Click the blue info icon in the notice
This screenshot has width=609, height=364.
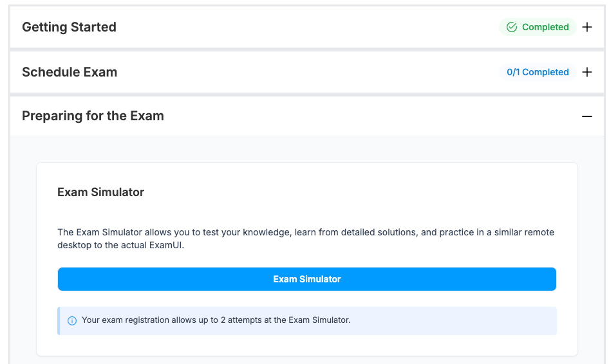tap(72, 320)
